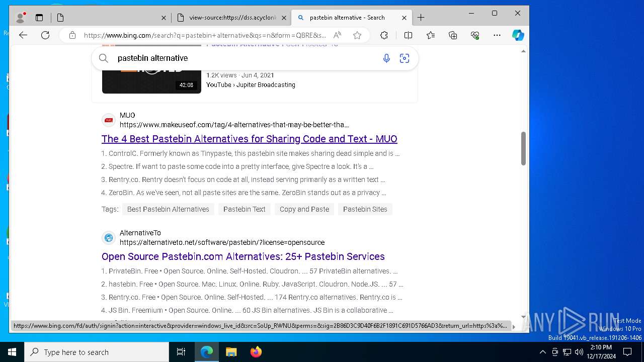Image resolution: width=644 pixels, height=362 pixels.
Task: Click YouTube › Jupiter Broadcasting source text
Action: click(x=251, y=85)
